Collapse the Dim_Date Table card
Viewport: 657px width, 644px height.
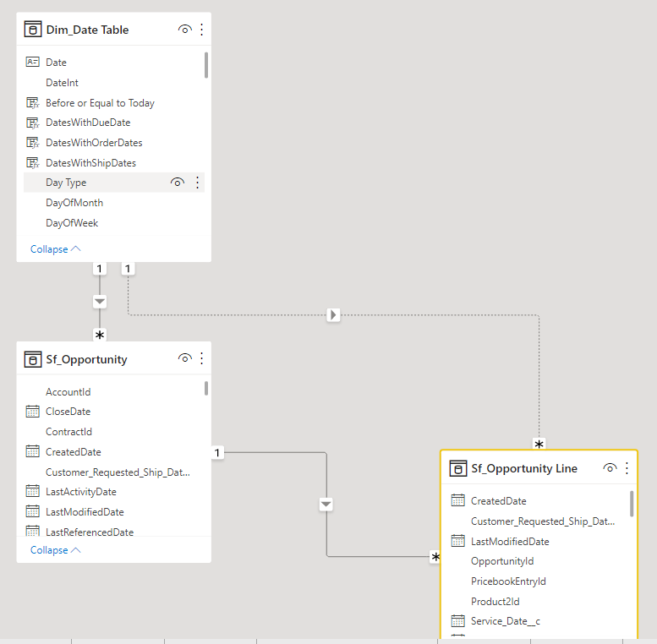[x=55, y=249]
